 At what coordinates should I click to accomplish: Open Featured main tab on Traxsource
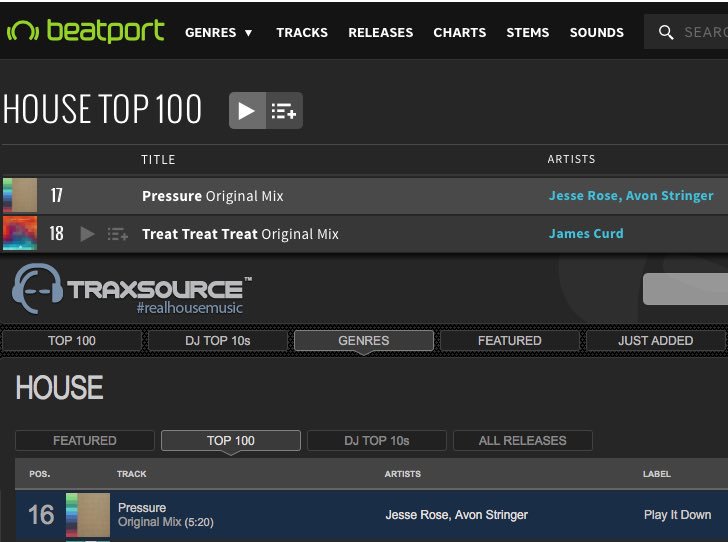click(x=509, y=340)
